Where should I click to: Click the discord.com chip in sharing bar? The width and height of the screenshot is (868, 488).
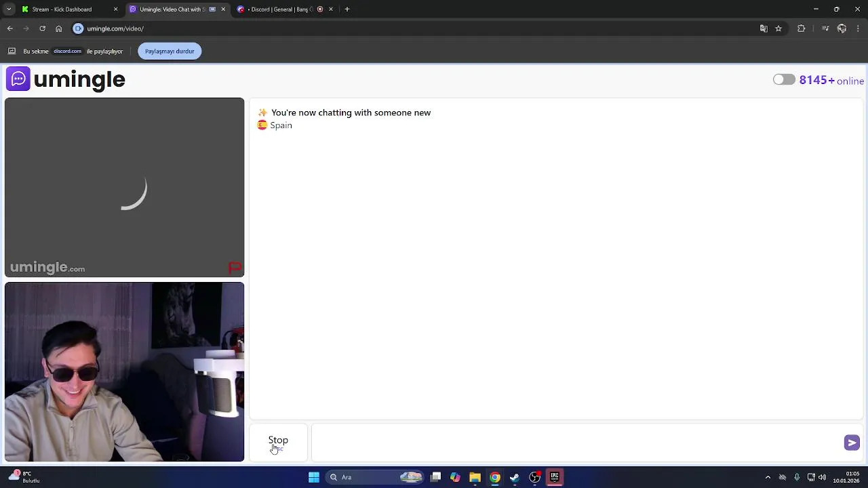[68, 51]
